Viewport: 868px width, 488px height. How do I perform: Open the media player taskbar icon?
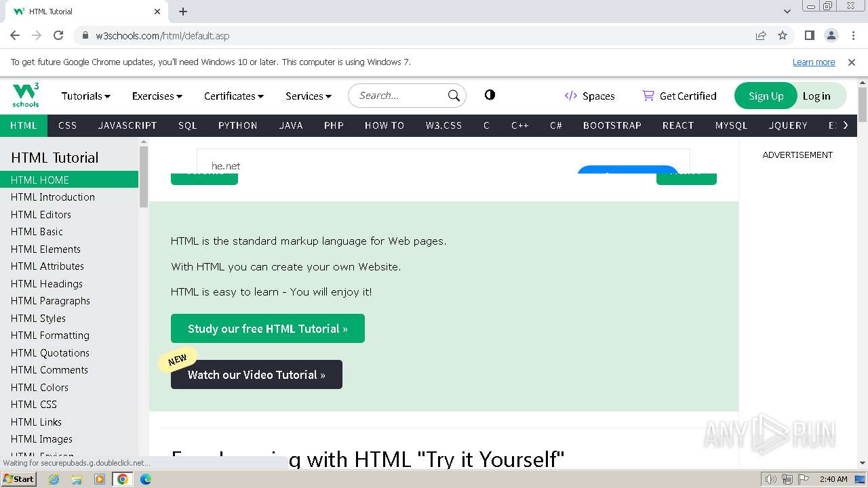point(100,479)
